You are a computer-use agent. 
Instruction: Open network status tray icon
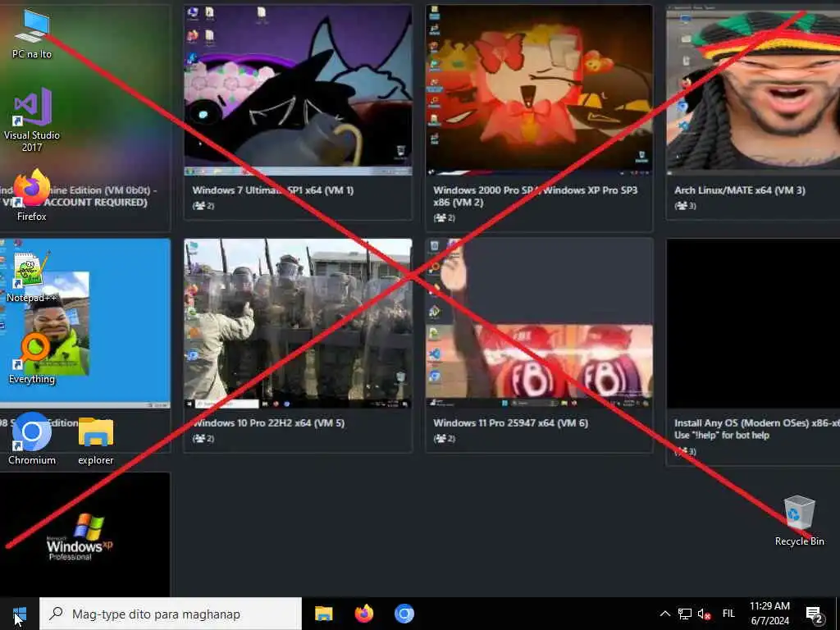coord(685,614)
